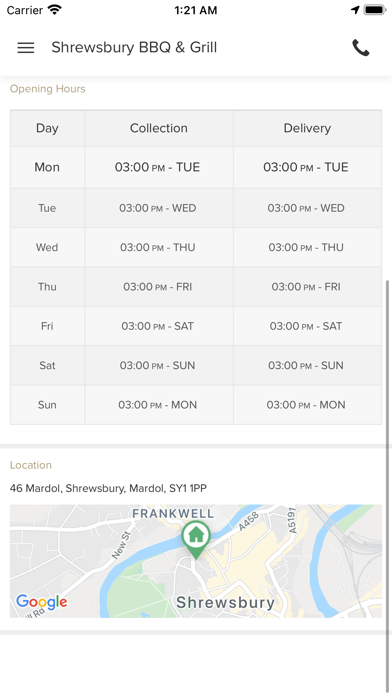Tap the Day column header
392x696 pixels.
point(47,128)
